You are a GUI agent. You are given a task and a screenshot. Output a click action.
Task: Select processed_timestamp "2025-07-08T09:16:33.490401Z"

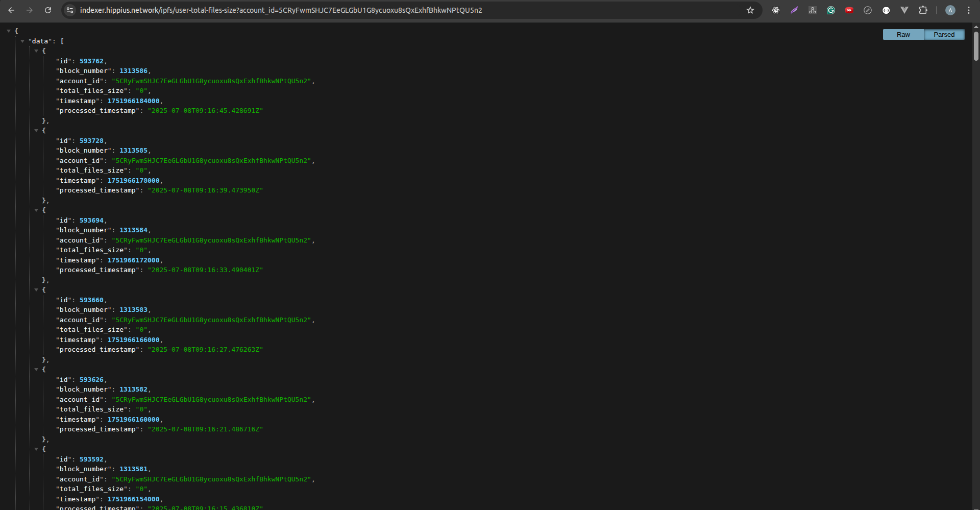pyautogui.click(x=205, y=270)
